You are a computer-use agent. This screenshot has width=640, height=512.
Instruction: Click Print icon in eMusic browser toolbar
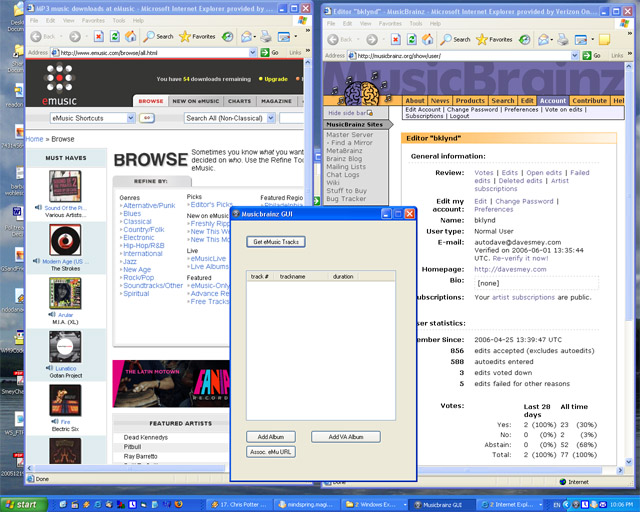click(266, 37)
